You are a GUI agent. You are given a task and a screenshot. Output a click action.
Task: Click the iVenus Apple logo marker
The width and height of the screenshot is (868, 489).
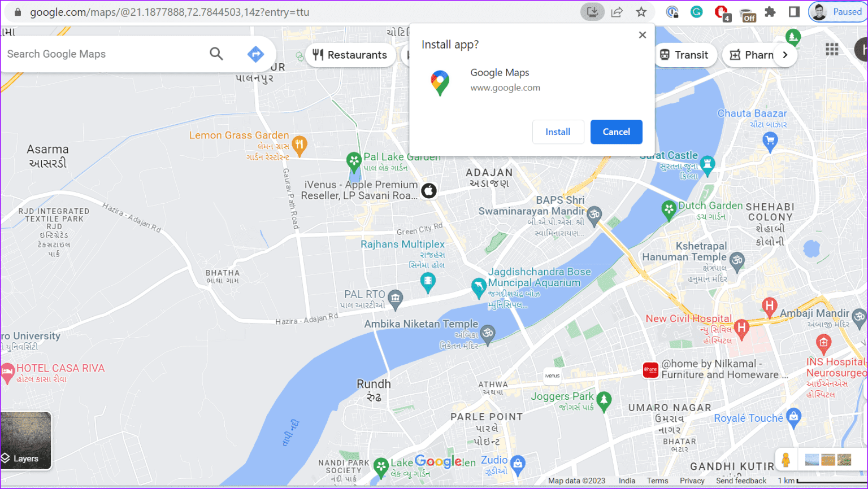(429, 191)
